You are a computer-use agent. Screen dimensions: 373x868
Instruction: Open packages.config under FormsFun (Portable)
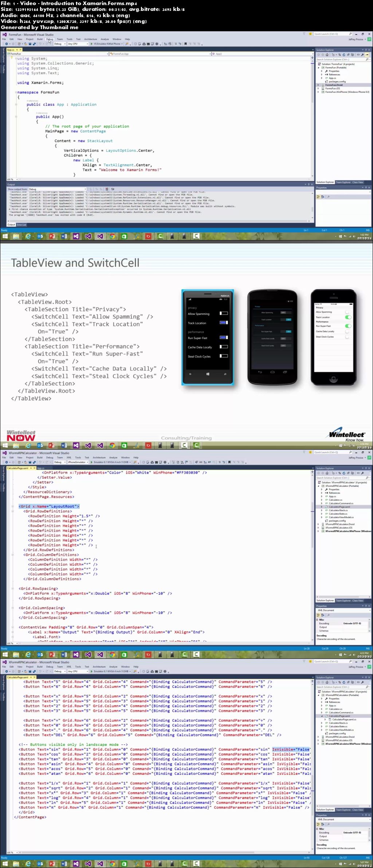click(337, 81)
